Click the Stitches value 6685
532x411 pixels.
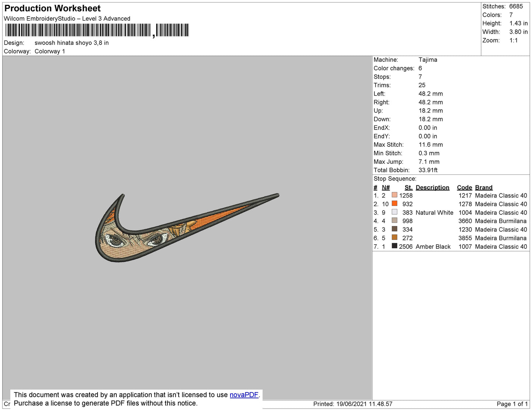point(516,6)
